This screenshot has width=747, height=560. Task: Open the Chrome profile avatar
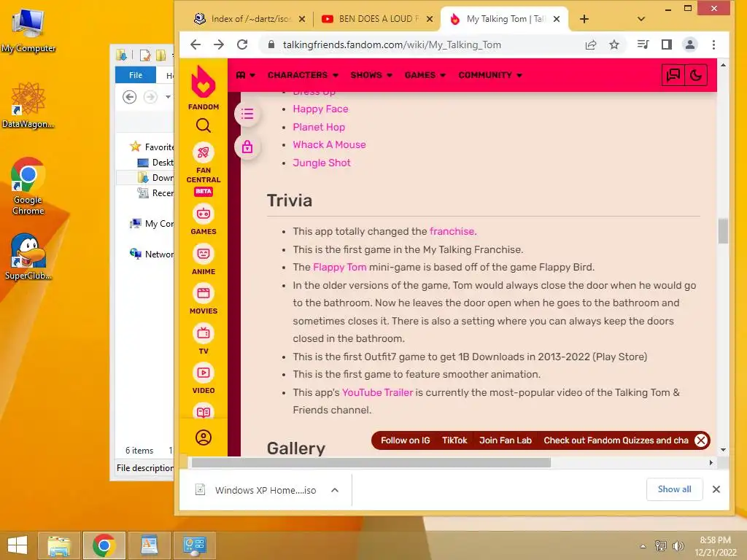(x=690, y=44)
